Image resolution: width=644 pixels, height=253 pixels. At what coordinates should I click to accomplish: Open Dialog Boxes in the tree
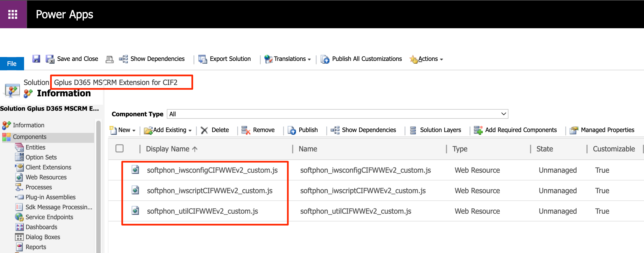(x=43, y=237)
